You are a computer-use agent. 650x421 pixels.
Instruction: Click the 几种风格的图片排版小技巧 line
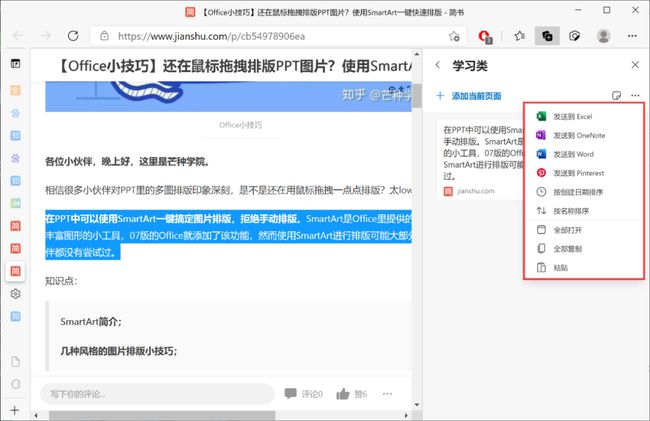[x=119, y=351]
